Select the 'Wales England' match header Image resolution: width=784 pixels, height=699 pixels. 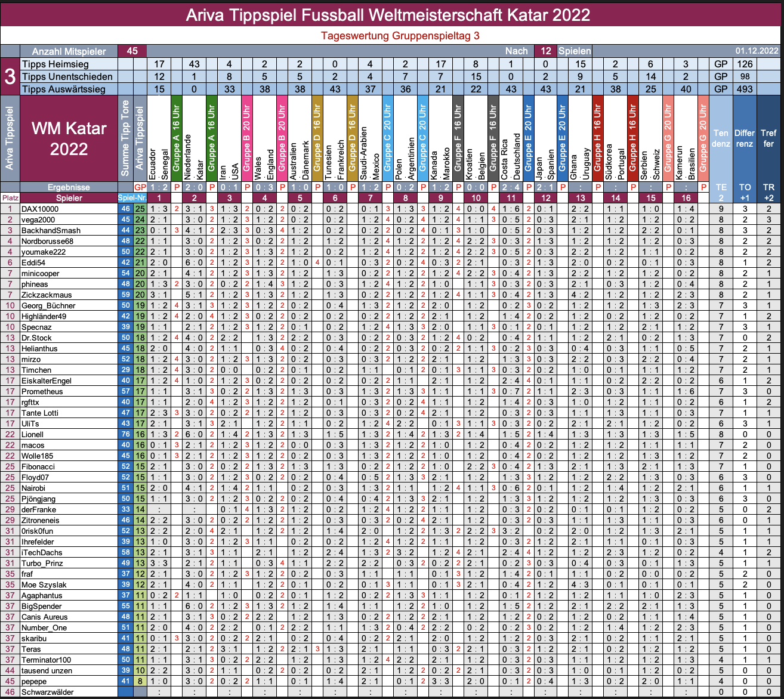click(x=264, y=138)
